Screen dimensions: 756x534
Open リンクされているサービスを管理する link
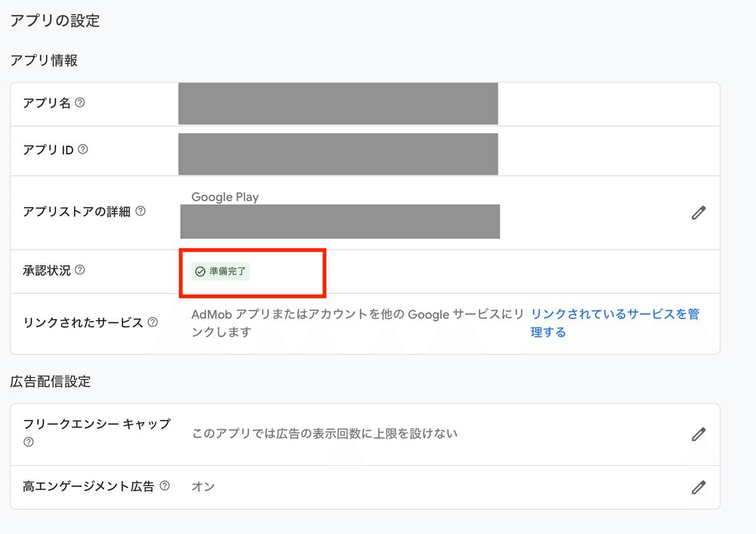[x=615, y=323]
